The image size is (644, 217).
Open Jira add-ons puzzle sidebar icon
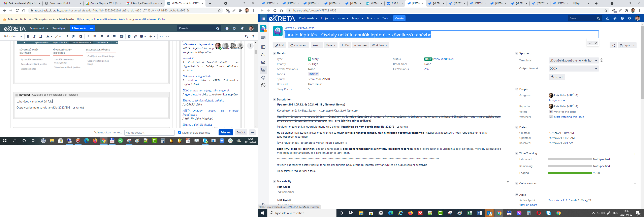[x=263, y=78]
